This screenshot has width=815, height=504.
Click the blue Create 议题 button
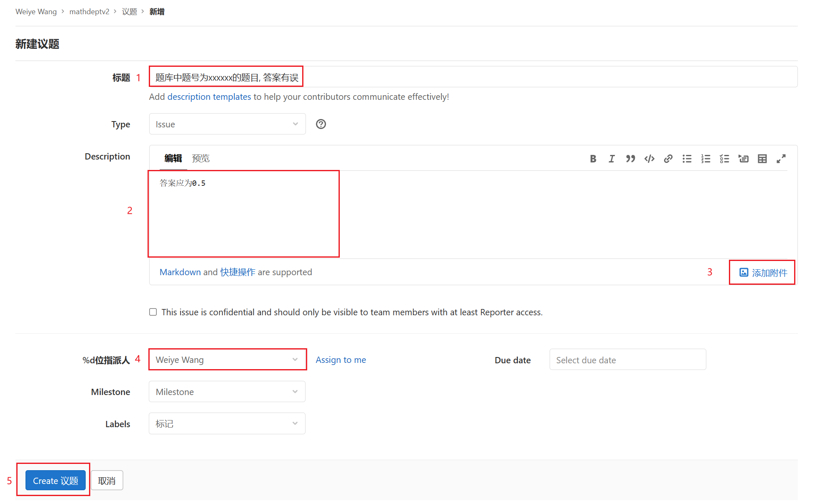pos(55,481)
